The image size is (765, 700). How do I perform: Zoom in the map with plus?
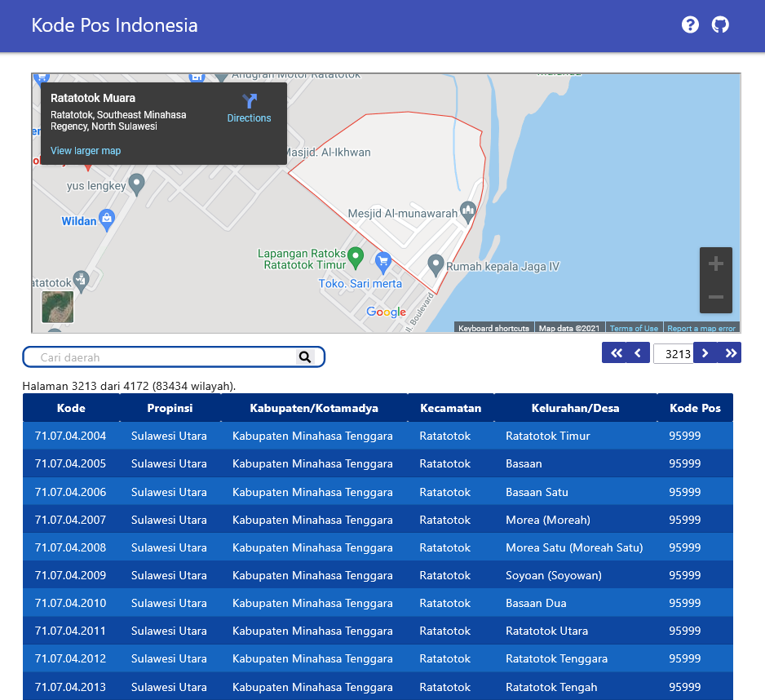click(716, 264)
